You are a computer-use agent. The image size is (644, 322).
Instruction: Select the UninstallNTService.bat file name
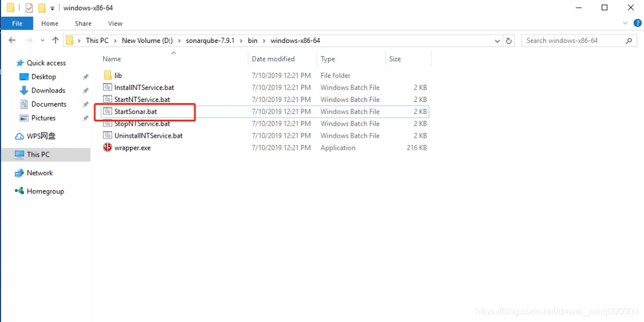(148, 135)
